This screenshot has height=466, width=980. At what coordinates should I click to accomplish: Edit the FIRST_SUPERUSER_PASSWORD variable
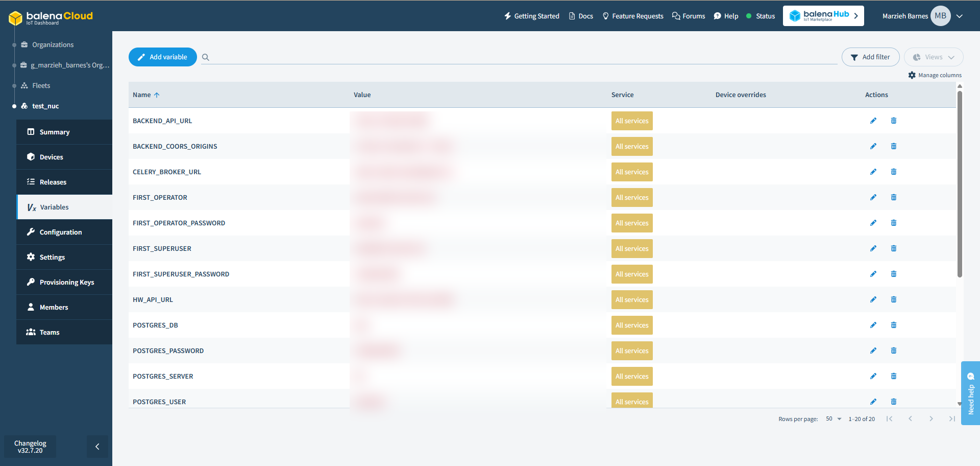873,274
